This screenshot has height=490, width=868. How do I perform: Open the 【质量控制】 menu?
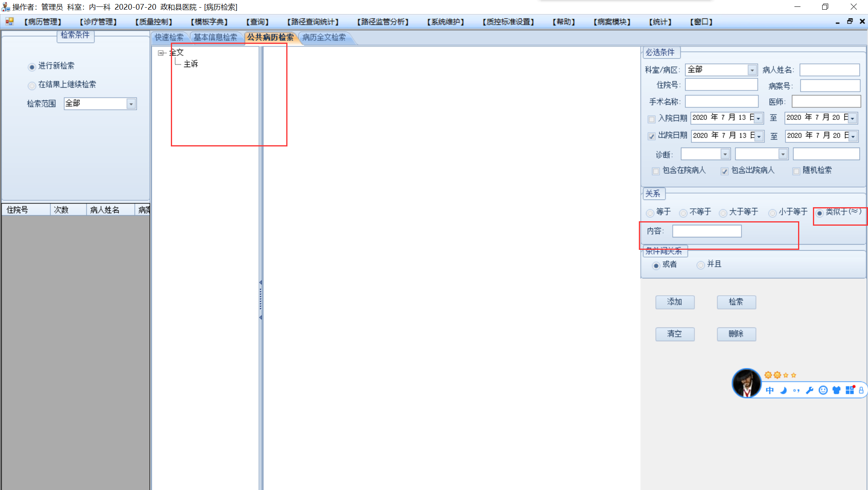pyautogui.click(x=154, y=22)
